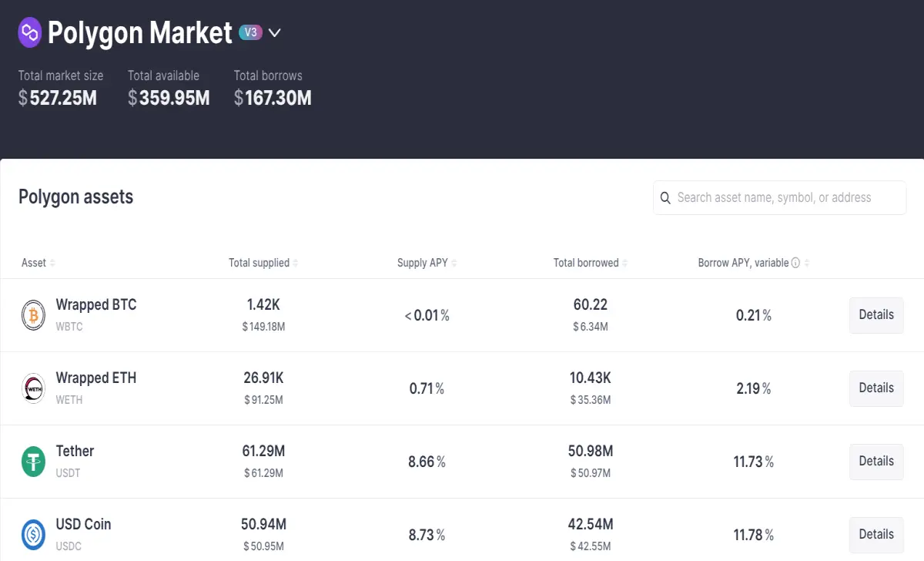
Task: Click the $35.36M borrowed dollar amount
Action: click(x=591, y=400)
